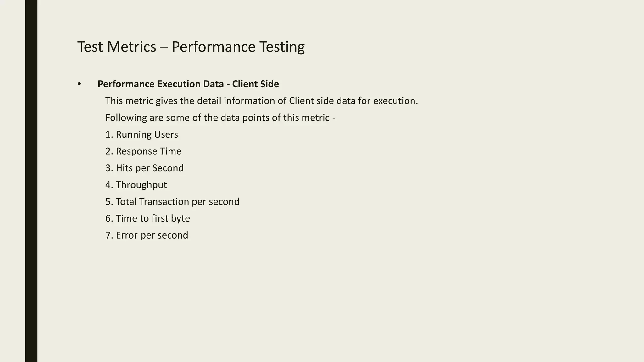Select list item 7. Error per second

(147, 235)
